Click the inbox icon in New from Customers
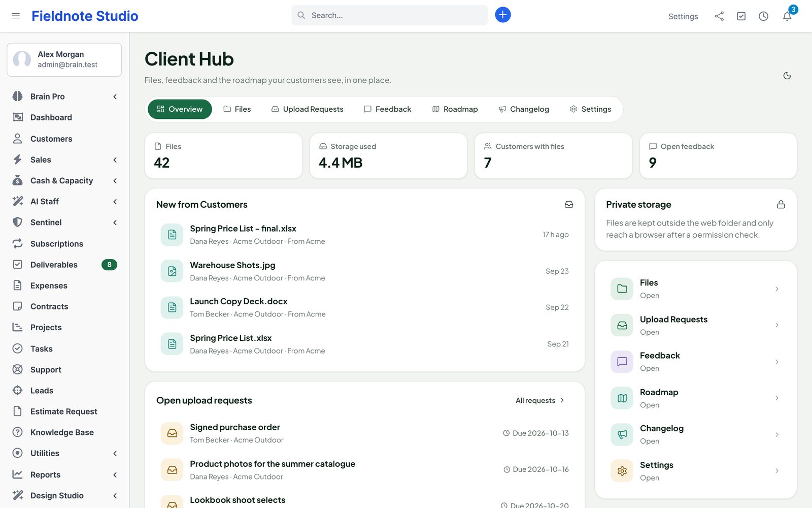812x508 pixels. (569, 204)
